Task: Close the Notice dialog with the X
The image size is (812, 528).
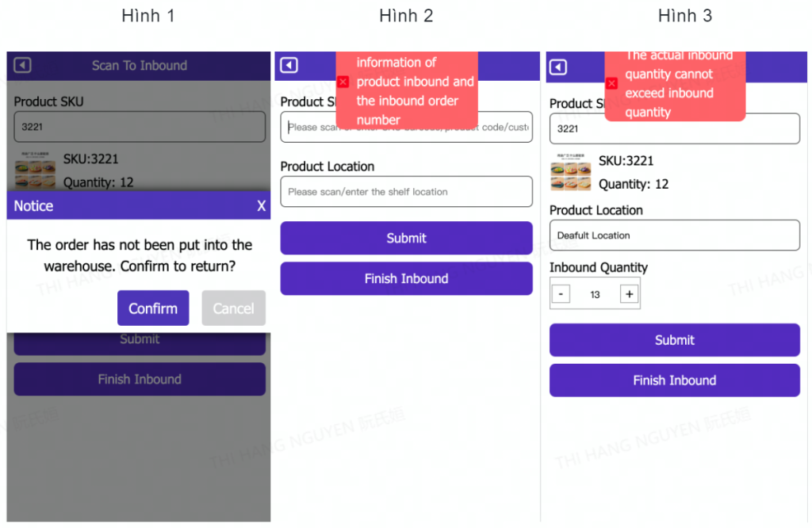Action: tap(262, 206)
